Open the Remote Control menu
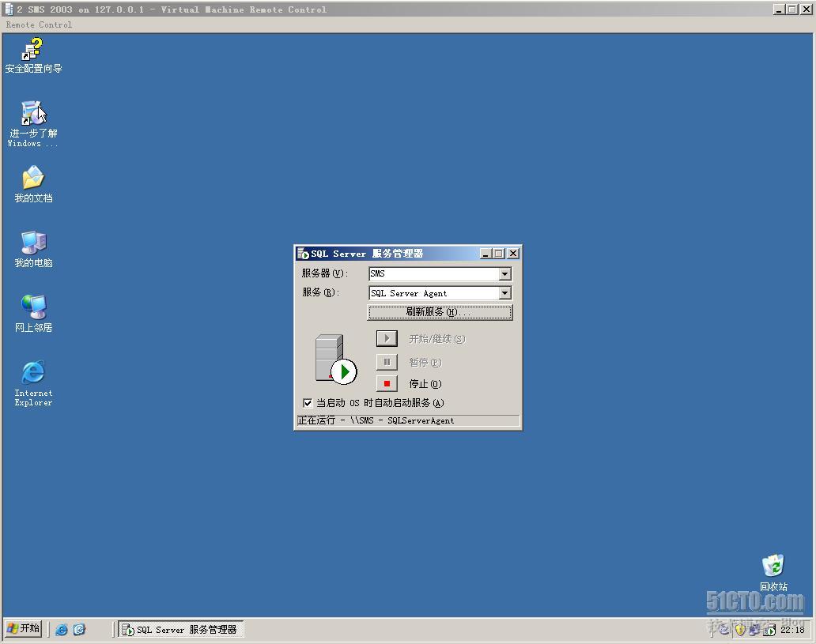This screenshot has width=816, height=644. point(39,24)
